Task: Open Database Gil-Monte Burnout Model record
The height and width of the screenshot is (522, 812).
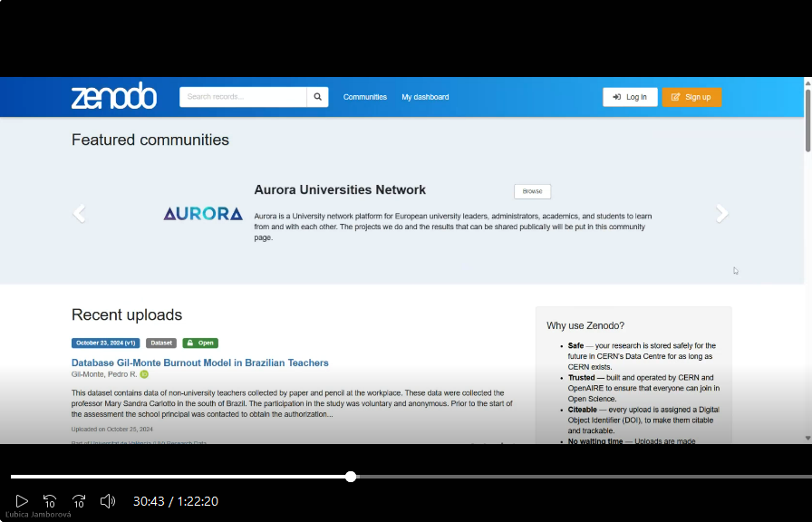Action: click(200, 362)
